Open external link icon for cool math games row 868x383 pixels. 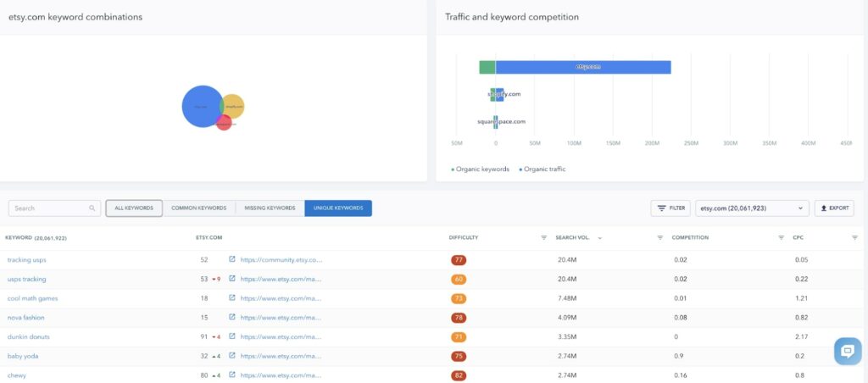[232, 297]
